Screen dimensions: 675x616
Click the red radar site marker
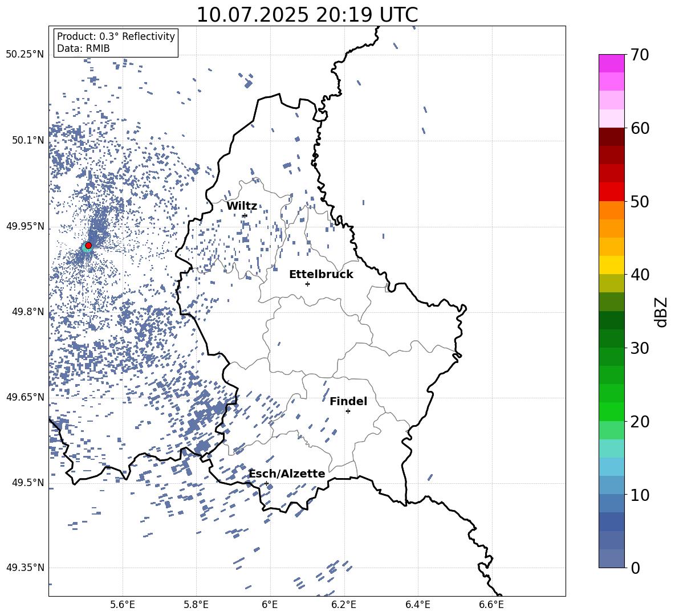[x=88, y=245]
